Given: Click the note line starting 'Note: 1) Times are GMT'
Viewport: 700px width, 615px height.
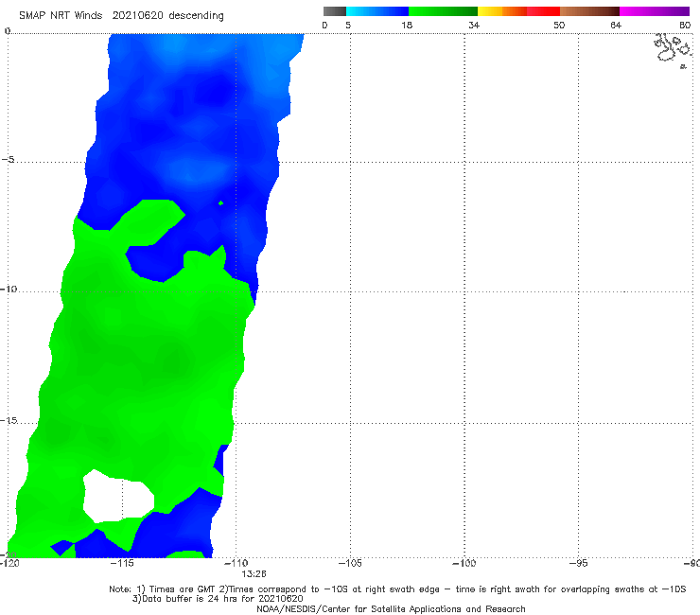Looking at the screenshot, I should 397,589.
